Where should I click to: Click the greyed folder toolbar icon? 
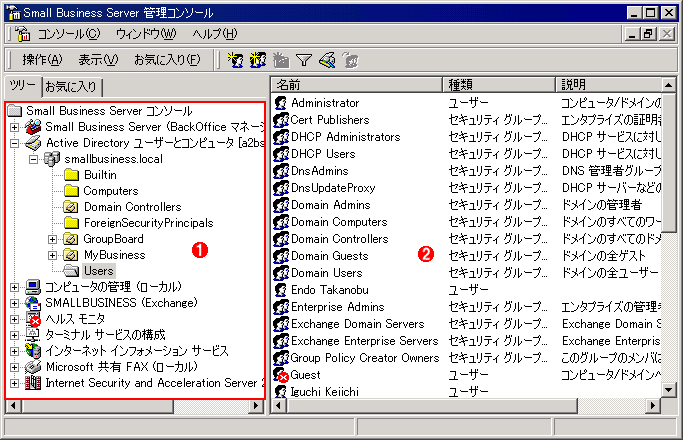(x=281, y=60)
